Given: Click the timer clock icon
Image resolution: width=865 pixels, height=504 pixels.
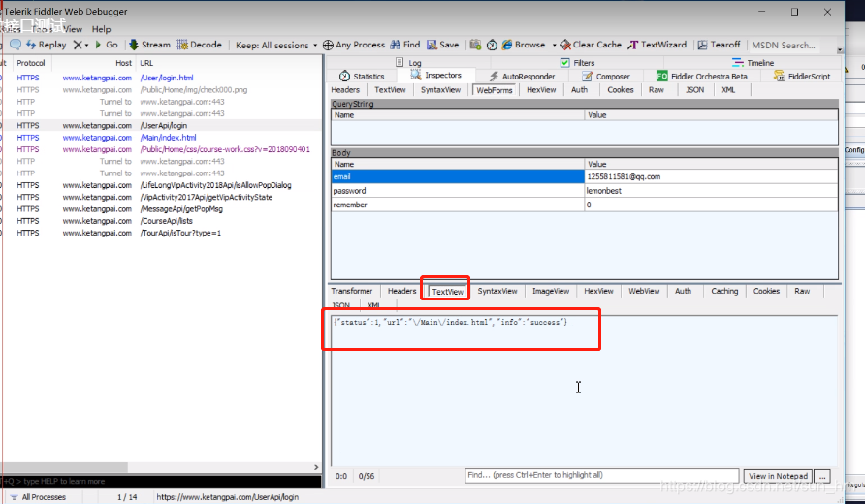Looking at the screenshot, I should (492, 45).
